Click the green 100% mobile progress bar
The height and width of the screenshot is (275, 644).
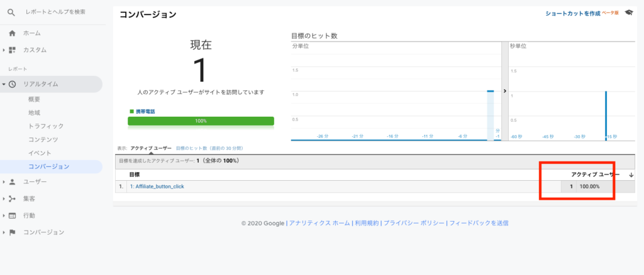[x=201, y=121]
